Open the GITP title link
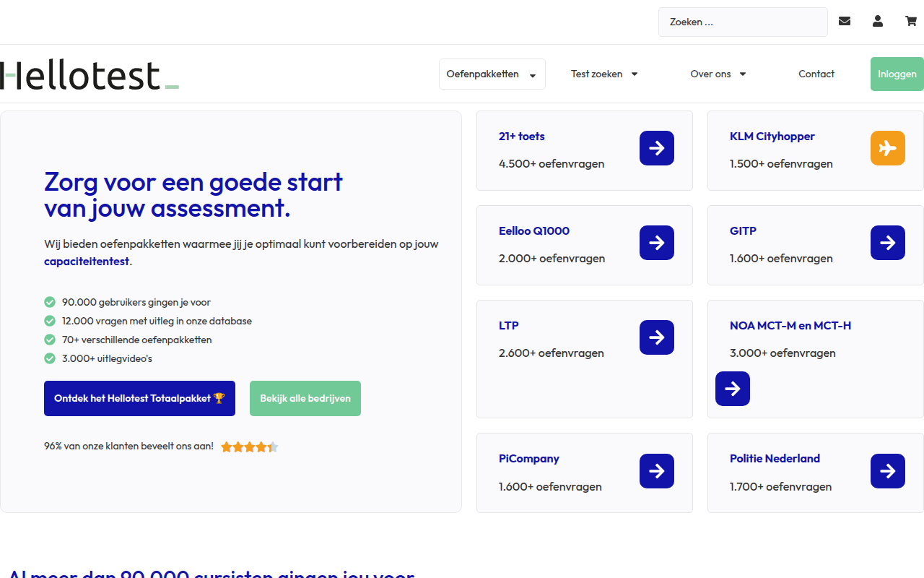The image size is (924, 578). 743,230
